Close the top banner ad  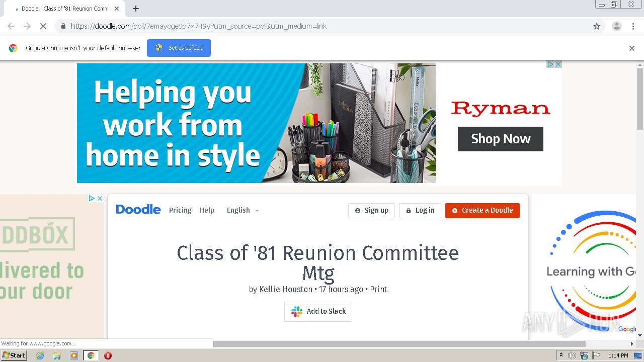click(x=558, y=64)
